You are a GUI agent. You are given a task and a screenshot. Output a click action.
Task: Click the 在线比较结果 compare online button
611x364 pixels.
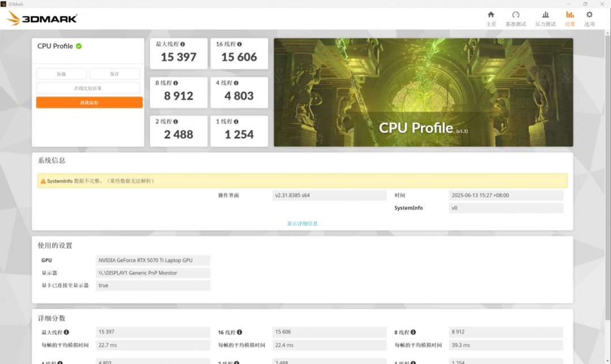(x=88, y=88)
